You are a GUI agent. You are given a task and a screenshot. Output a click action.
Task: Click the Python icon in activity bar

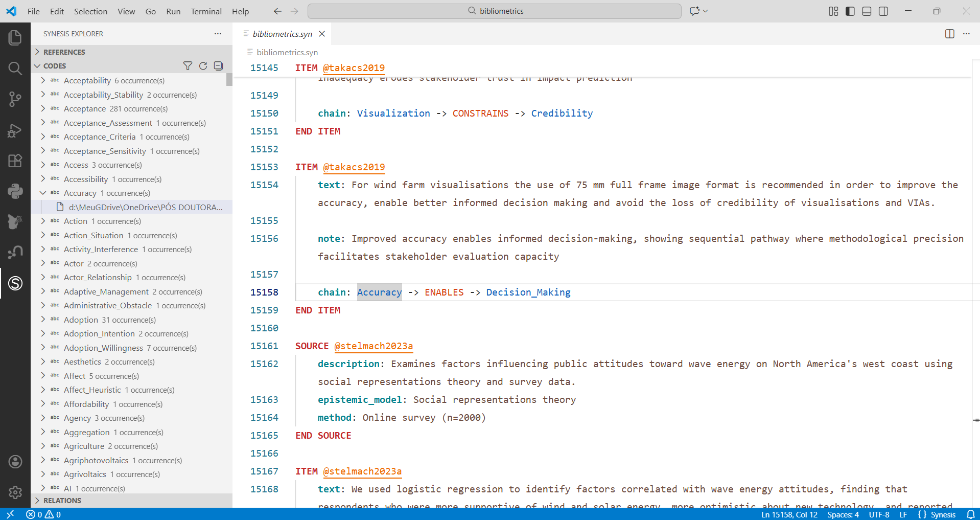pos(15,191)
